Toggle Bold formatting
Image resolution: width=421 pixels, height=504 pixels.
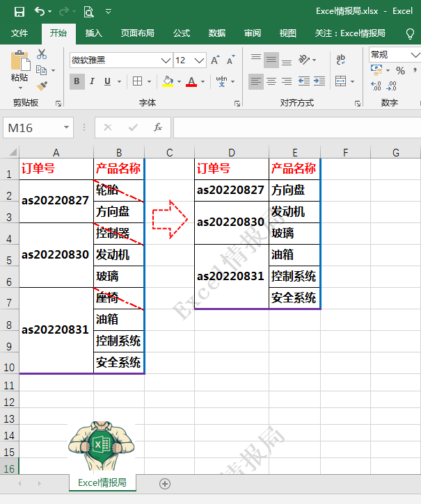77,81
